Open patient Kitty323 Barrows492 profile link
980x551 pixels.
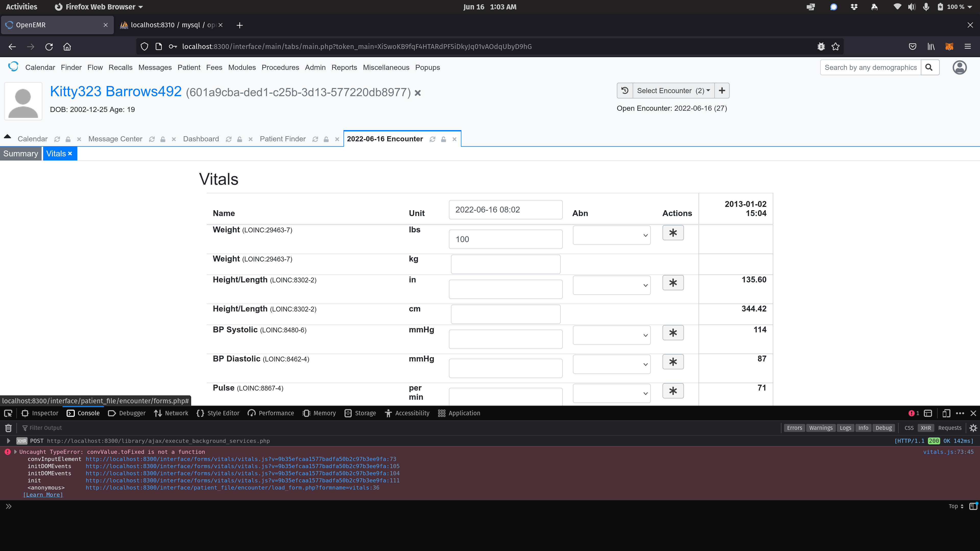point(116,91)
